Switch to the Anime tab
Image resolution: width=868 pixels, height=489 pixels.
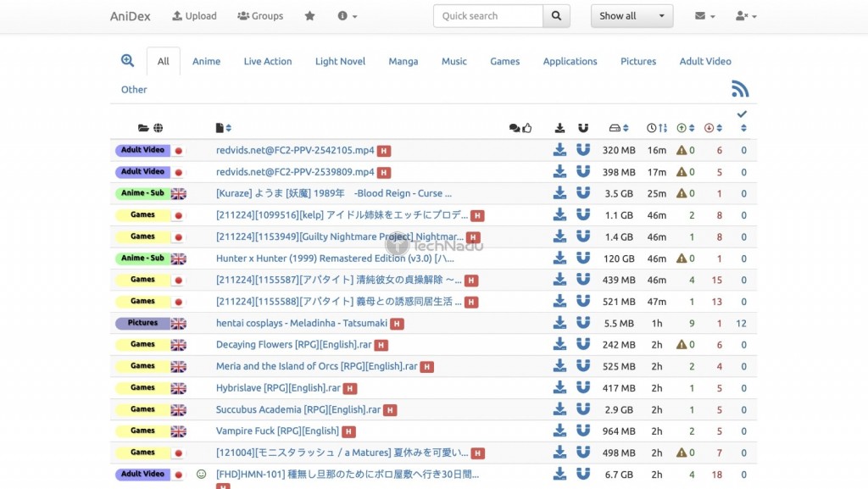click(x=207, y=61)
